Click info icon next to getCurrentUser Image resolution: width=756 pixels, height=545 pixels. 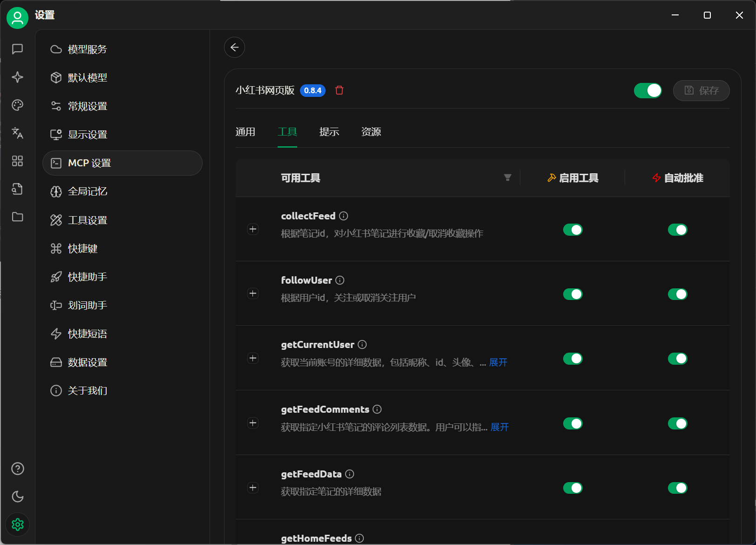coord(362,344)
